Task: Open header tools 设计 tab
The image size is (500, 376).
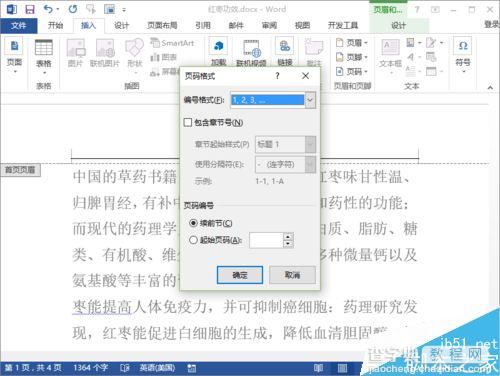Action: tap(399, 25)
